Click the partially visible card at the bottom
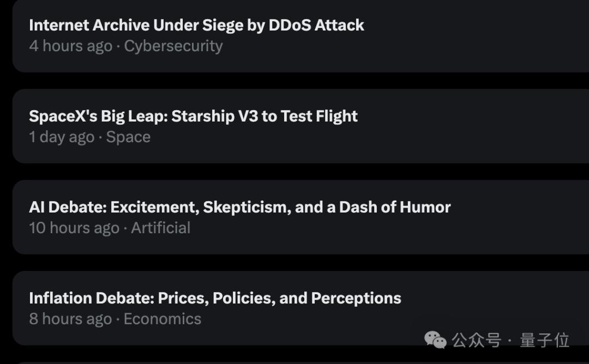Screen dimensions: 589x364 click(x=294, y=362)
